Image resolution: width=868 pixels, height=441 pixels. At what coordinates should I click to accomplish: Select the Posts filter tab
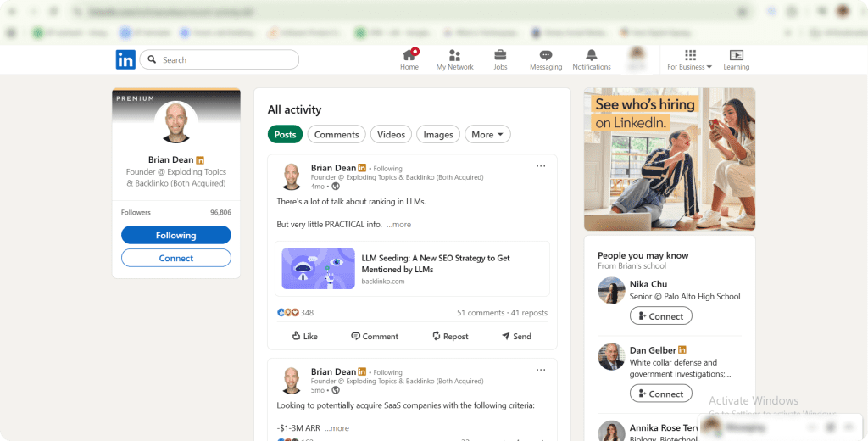[285, 134]
